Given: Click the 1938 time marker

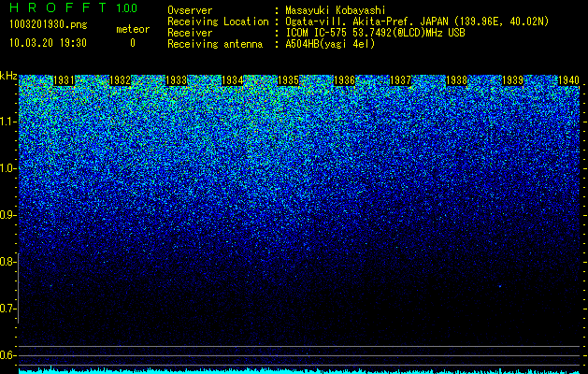Looking at the screenshot, I should [x=456, y=80].
